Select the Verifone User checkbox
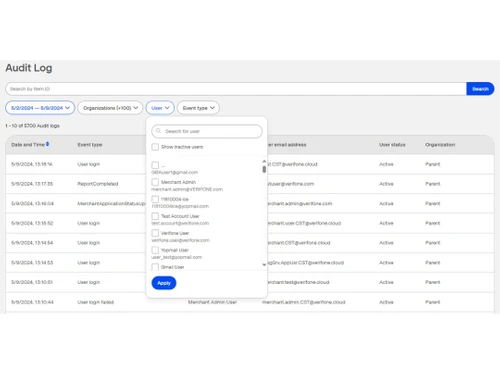This screenshot has height=375, width=500. 155,233
